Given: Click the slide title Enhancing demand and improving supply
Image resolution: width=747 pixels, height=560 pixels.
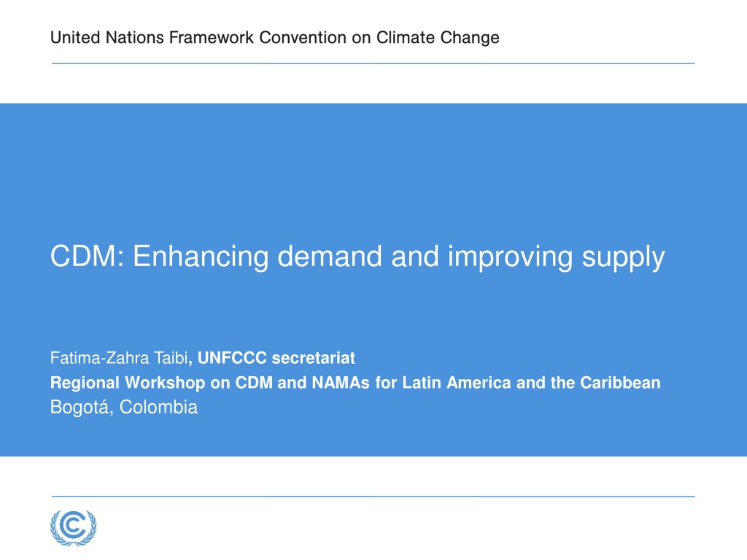Looking at the screenshot, I should tap(357, 257).
